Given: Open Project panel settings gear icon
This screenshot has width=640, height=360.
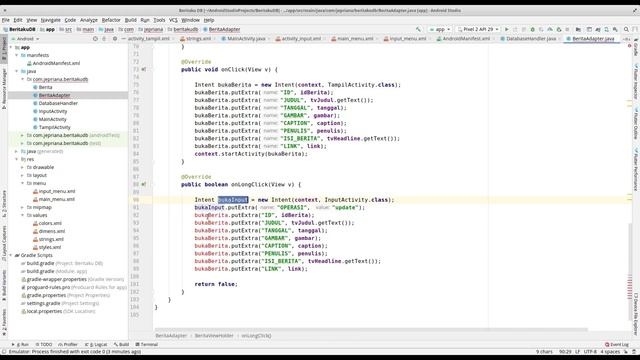Looking at the screenshot, I should 115,39.
